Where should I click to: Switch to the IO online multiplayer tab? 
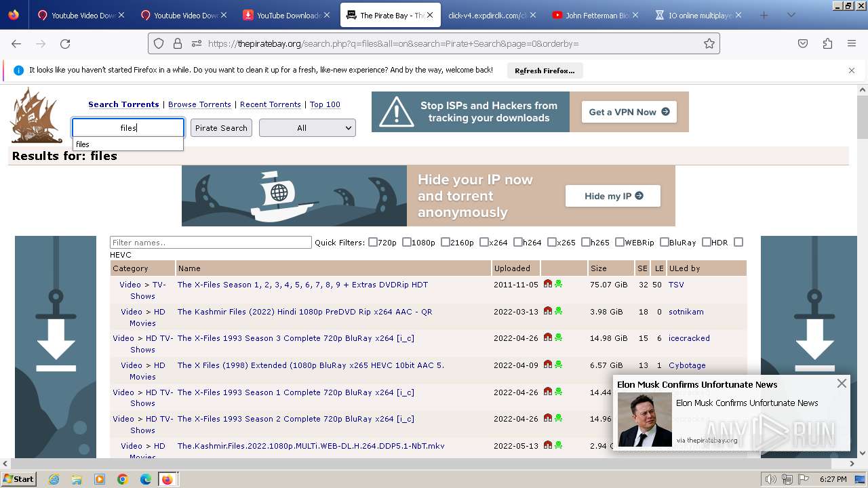click(697, 15)
